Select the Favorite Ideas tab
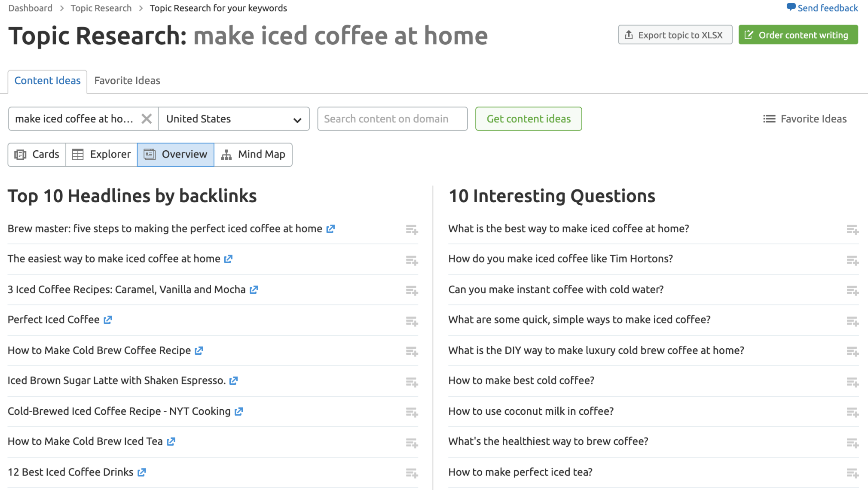This screenshot has height=490, width=868. (x=128, y=80)
